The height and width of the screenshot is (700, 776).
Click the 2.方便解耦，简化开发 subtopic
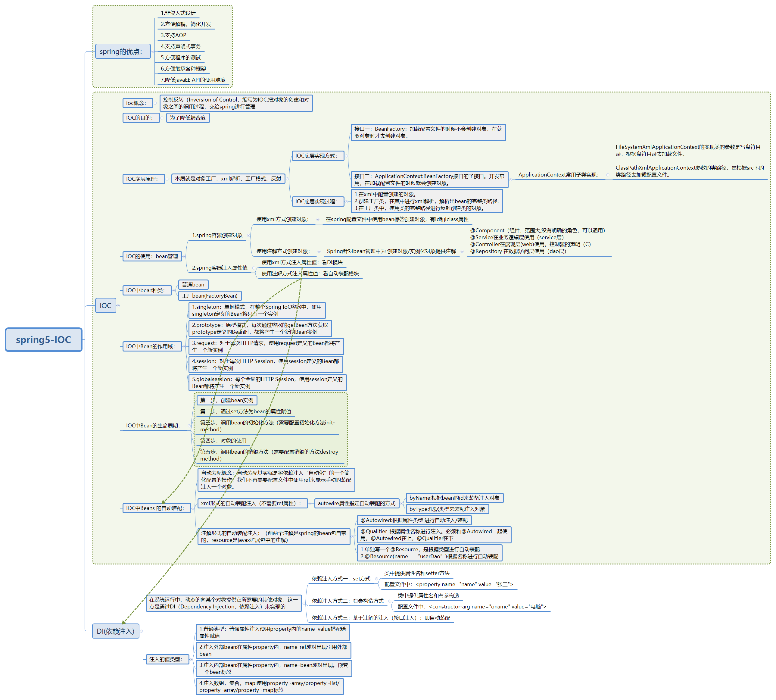point(186,24)
